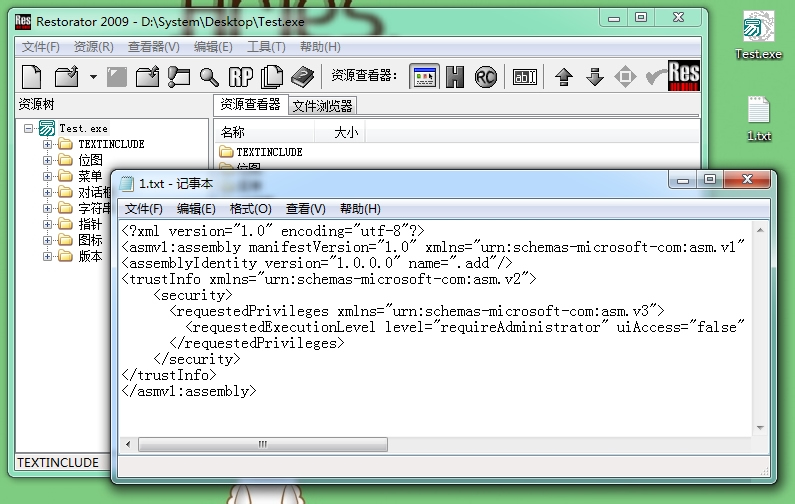This screenshot has height=504, width=795.
Task: Click the RP ResPatcher icon
Action: tap(241, 77)
